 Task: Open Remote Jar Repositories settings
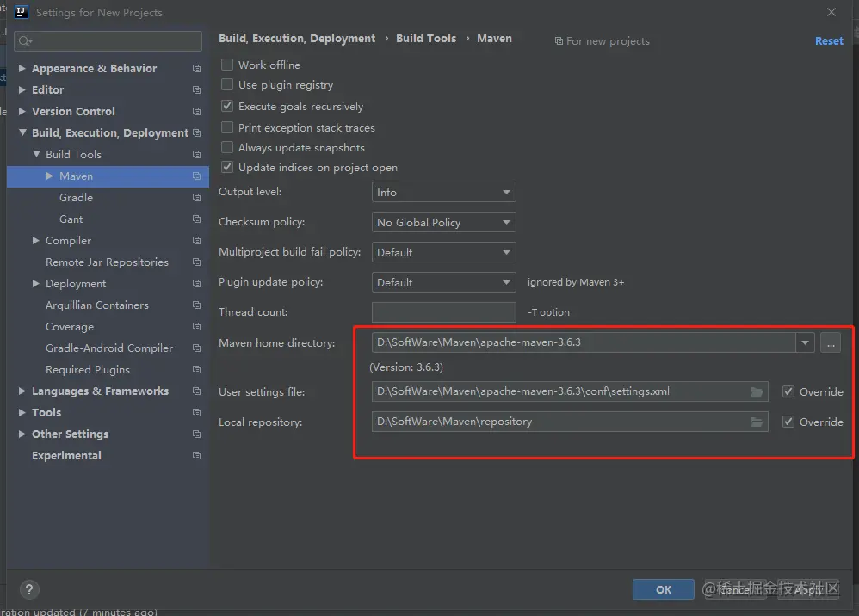tap(107, 262)
